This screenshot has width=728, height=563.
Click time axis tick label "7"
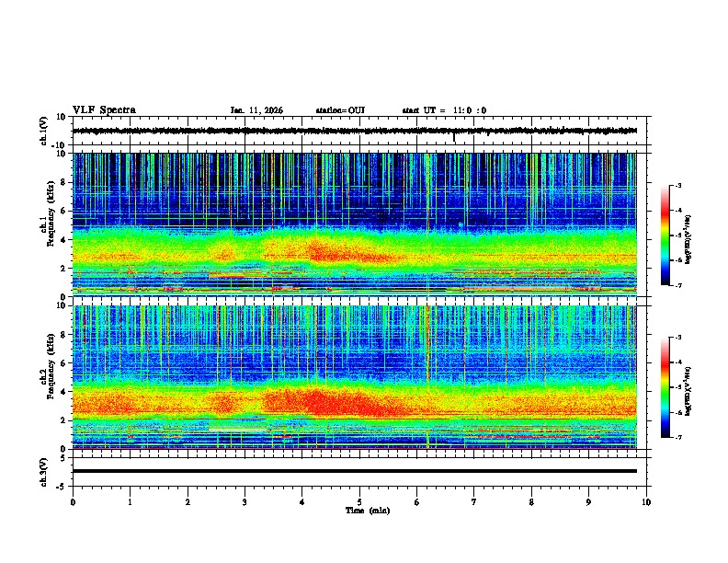474,502
